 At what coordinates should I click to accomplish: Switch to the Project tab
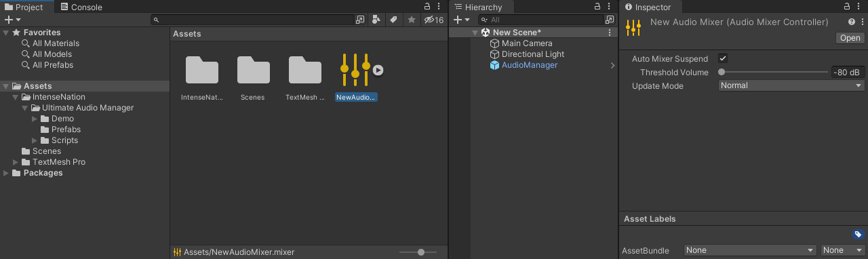click(24, 7)
